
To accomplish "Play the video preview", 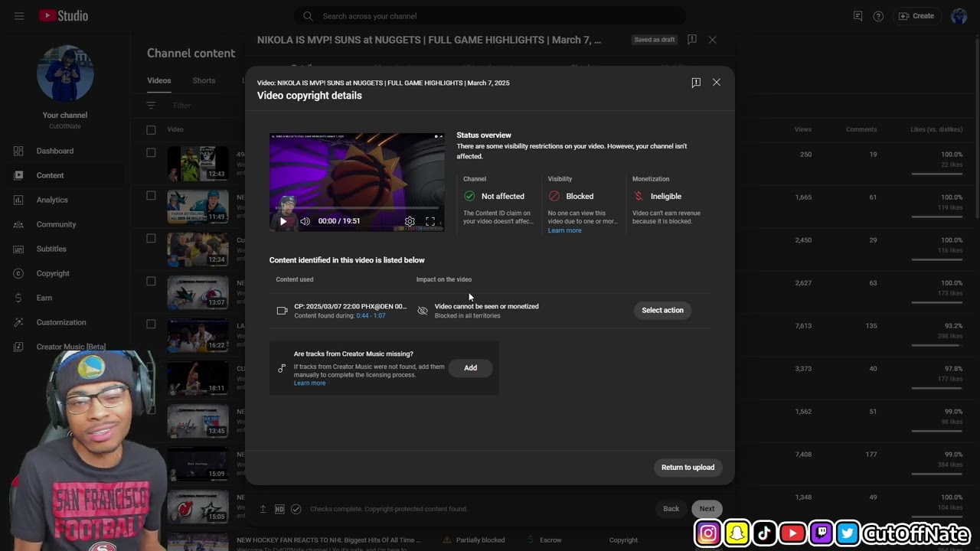I will coord(283,221).
